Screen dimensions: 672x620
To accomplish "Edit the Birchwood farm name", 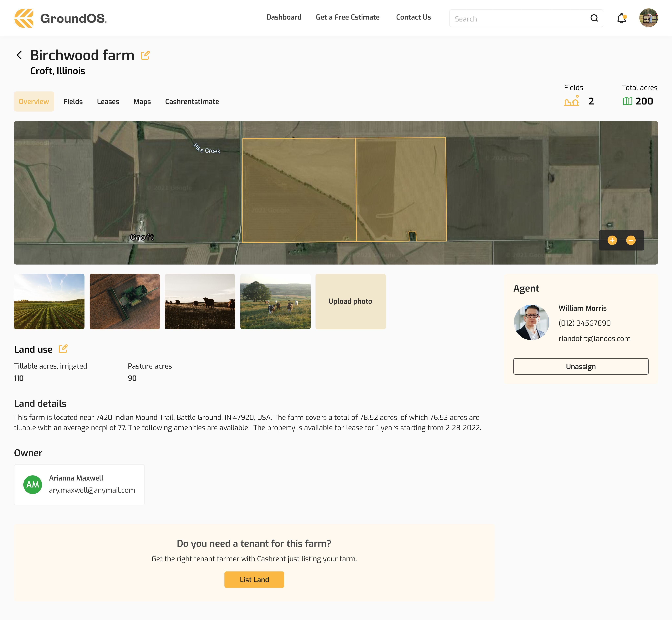I will 145,55.
